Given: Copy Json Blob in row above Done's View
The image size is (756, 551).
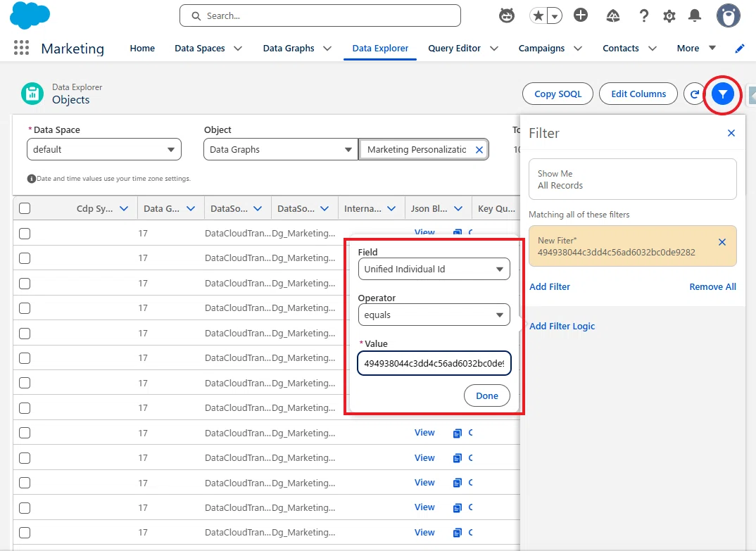Looking at the screenshot, I should pyautogui.click(x=457, y=233).
